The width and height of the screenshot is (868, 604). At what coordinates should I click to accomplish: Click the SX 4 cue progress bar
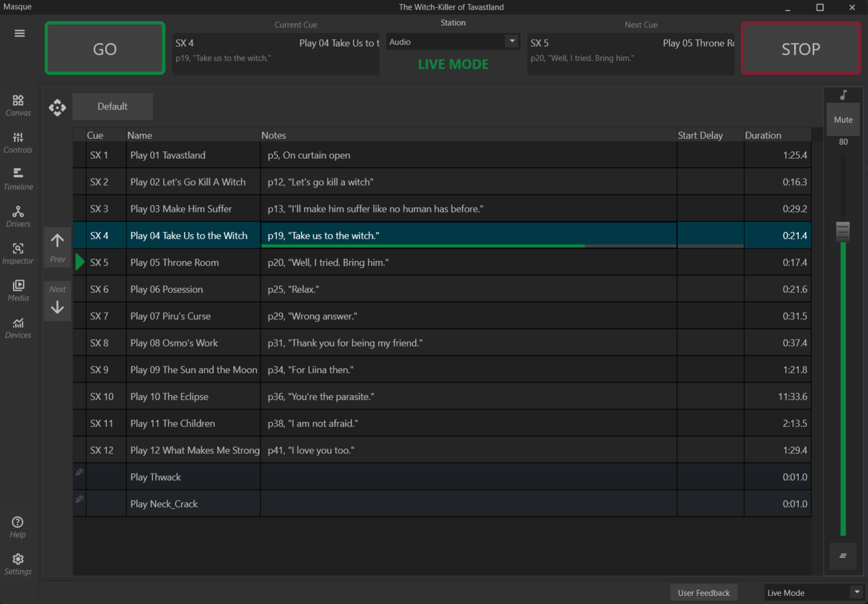[469, 246]
